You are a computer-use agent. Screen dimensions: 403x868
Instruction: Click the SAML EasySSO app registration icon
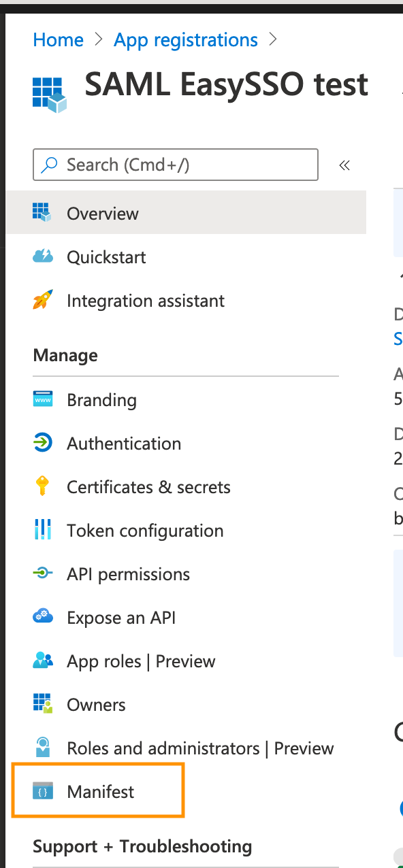(50, 93)
